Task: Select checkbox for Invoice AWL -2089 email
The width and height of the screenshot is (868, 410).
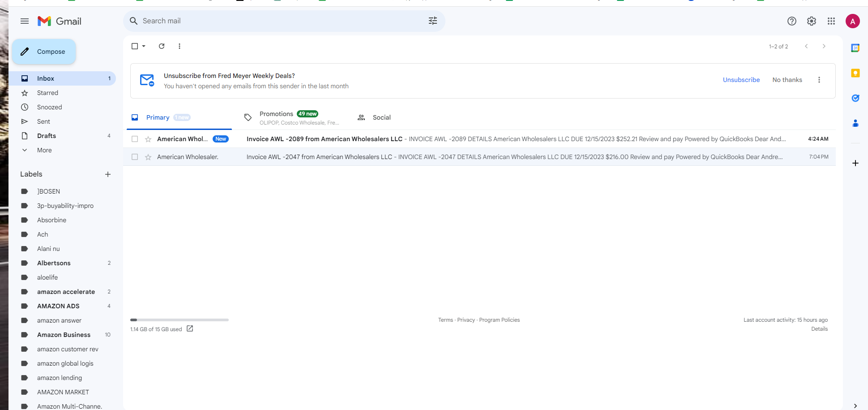Action: [x=135, y=139]
